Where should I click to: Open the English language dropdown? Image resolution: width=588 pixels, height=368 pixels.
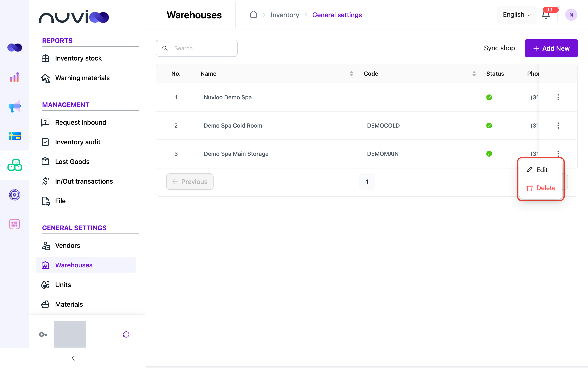click(517, 15)
